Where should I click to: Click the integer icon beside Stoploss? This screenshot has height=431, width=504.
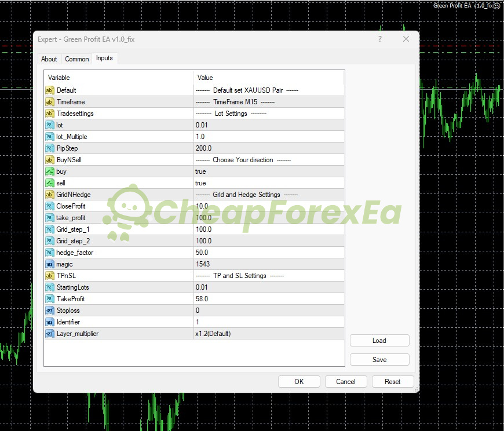[49, 311]
